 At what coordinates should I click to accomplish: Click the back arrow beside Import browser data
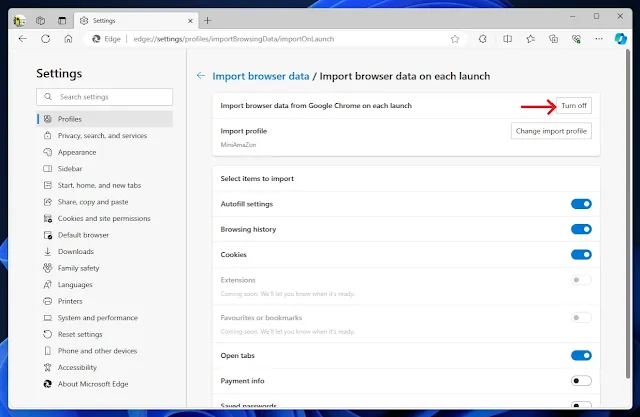pos(200,76)
